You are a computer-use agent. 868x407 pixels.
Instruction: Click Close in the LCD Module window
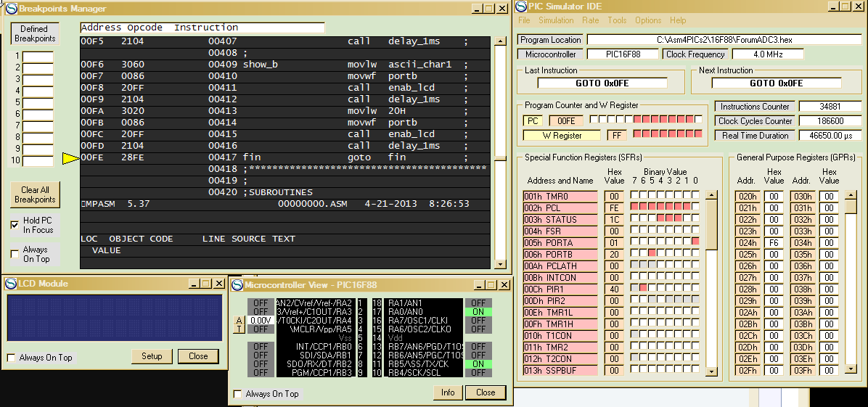[197, 356]
